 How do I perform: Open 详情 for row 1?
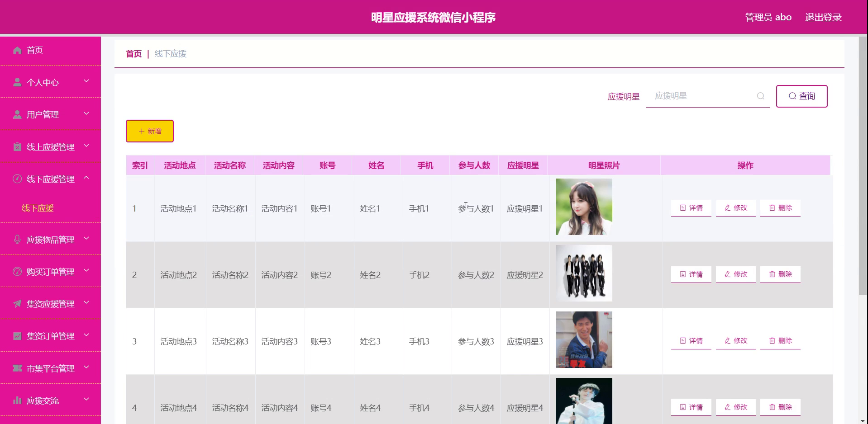click(x=691, y=208)
